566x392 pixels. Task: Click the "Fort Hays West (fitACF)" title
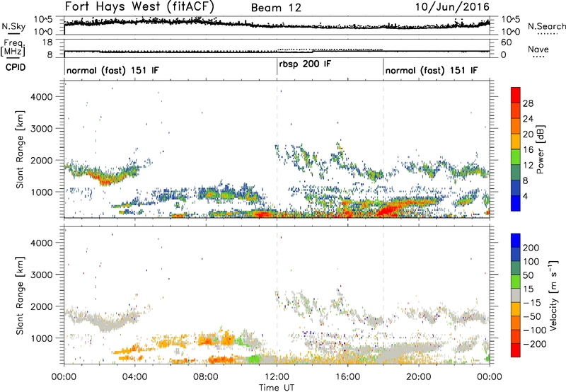[x=139, y=6]
